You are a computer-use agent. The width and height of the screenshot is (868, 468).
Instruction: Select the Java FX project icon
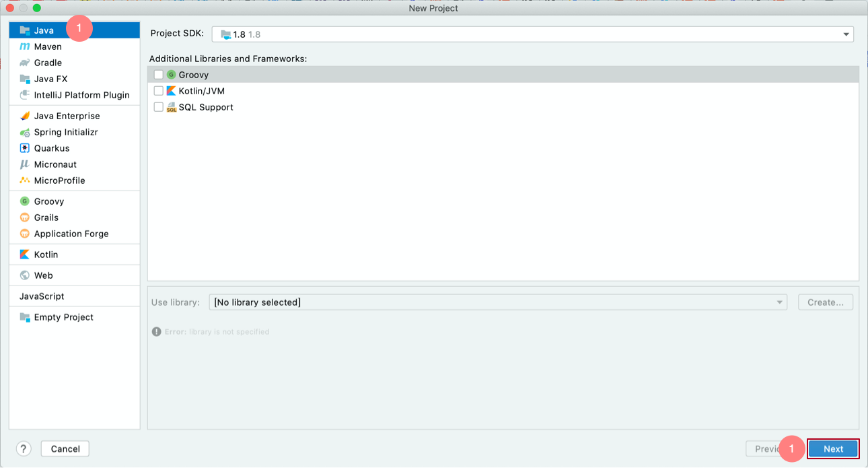[25, 79]
